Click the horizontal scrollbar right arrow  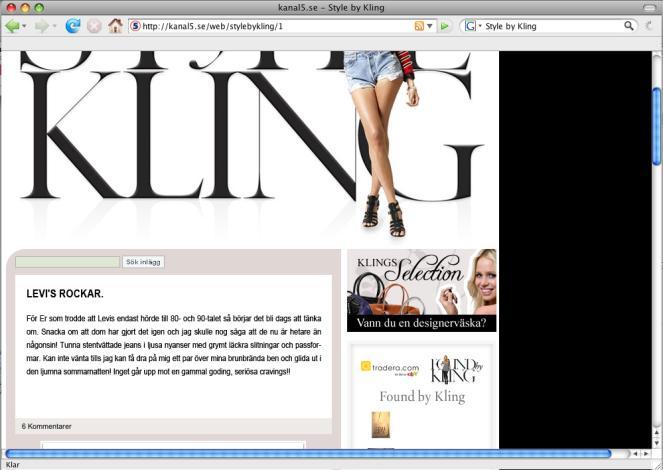coord(646,454)
